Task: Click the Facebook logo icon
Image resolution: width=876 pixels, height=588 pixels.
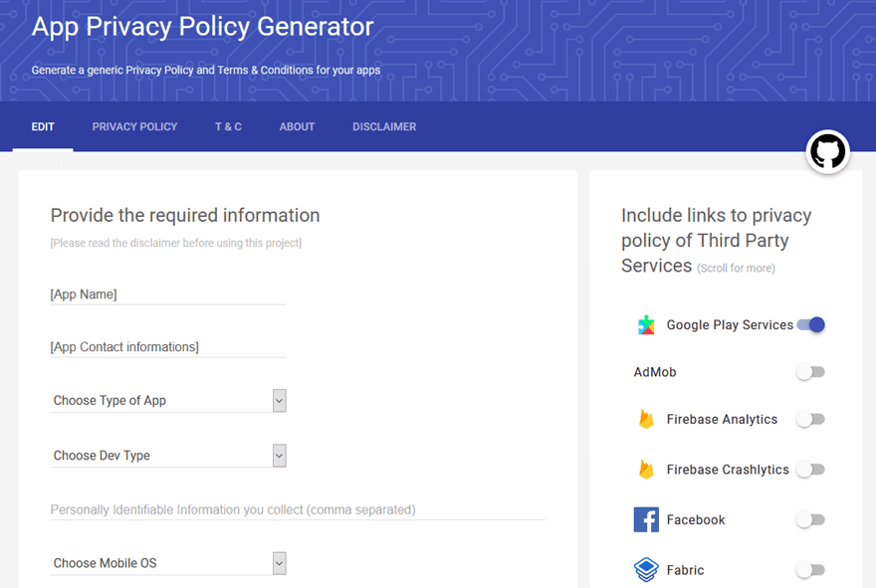Action: 646,519
